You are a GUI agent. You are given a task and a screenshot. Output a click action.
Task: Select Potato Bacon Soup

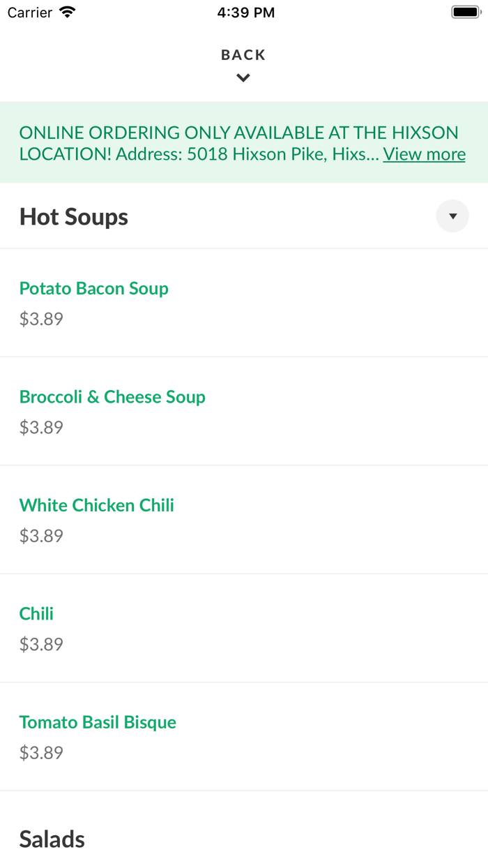[x=93, y=288]
